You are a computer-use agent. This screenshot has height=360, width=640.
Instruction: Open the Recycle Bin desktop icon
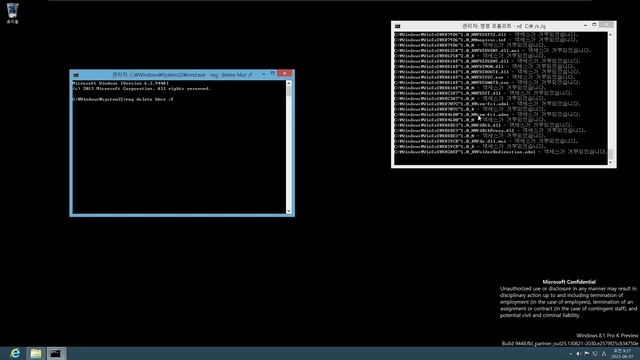tap(12, 13)
